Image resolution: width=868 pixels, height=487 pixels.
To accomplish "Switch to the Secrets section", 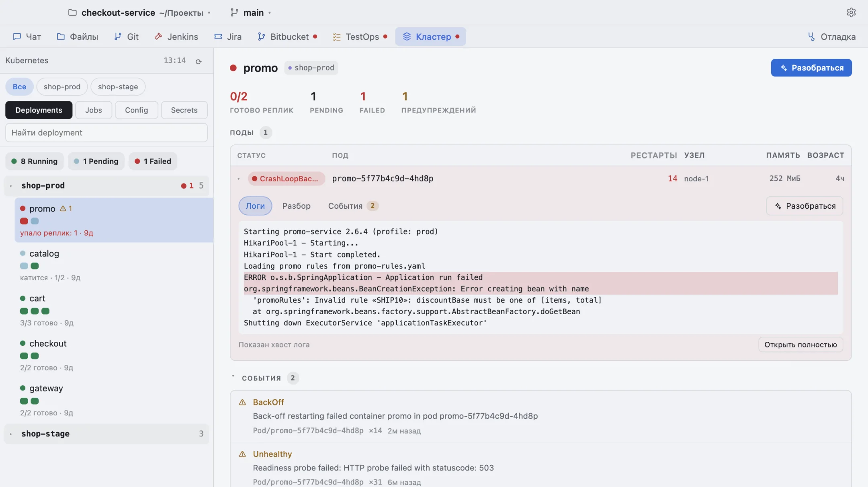I will 184,110.
